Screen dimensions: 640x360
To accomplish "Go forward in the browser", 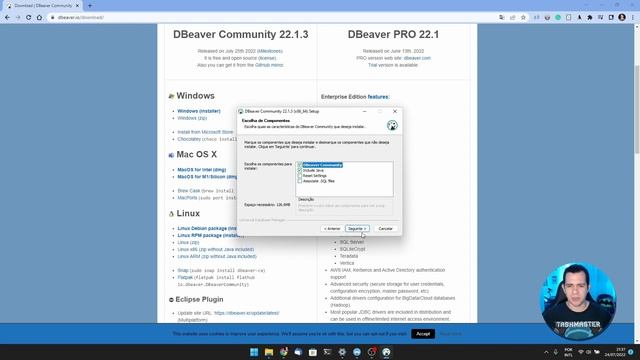I will pos(18,18).
